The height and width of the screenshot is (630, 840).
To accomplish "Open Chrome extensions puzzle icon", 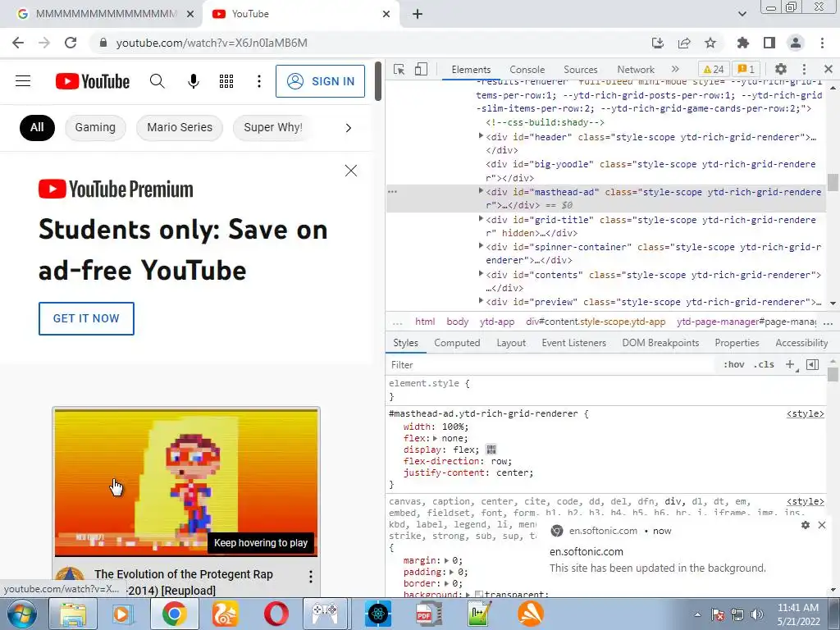I will [x=742, y=43].
